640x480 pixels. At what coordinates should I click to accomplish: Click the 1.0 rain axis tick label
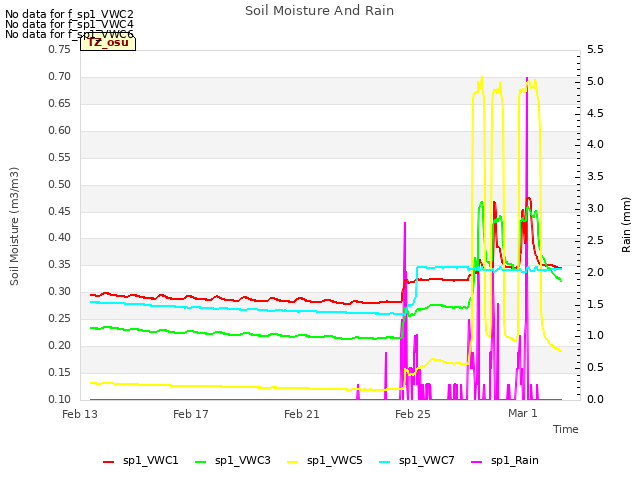(x=596, y=336)
